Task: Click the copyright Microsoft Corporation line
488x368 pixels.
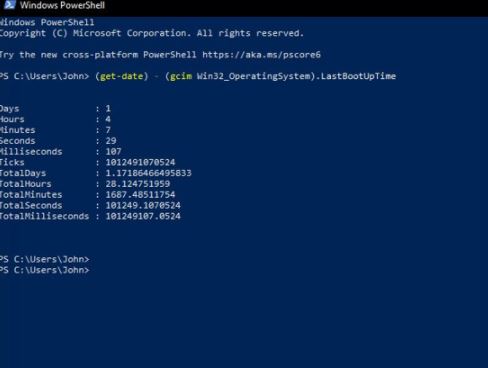Action: click(152, 33)
